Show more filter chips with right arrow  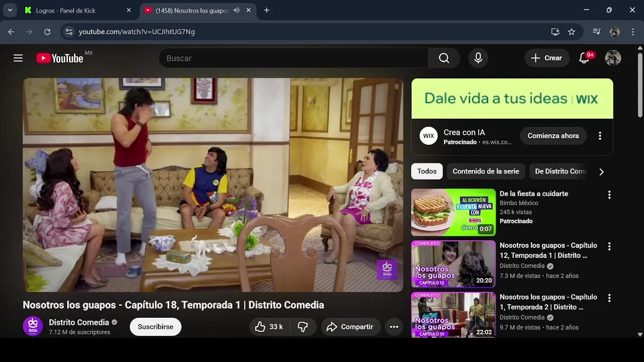(x=601, y=171)
